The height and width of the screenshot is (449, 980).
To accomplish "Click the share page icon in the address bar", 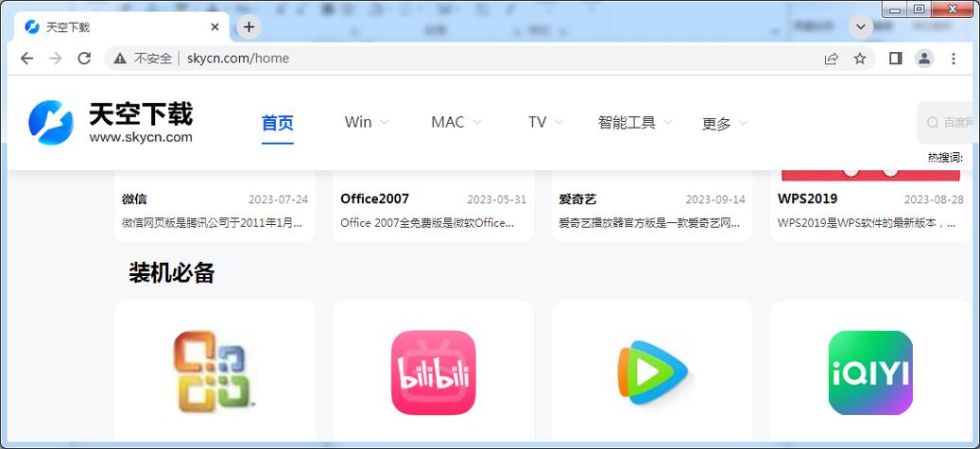I will [x=831, y=59].
